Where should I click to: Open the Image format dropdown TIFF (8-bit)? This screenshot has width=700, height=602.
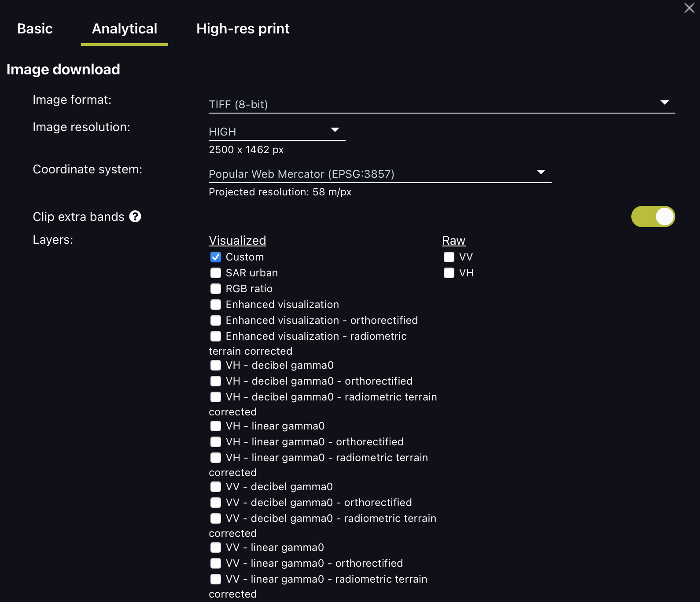tap(442, 104)
